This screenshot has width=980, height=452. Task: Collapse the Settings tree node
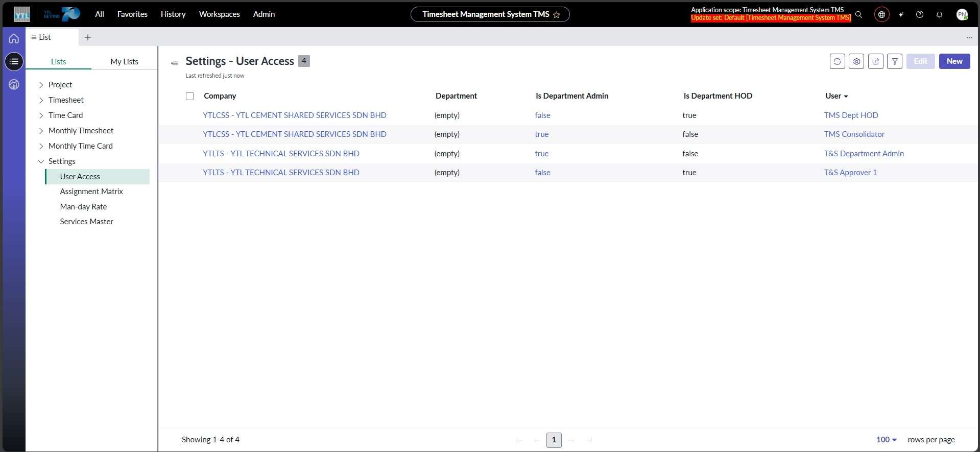click(x=41, y=161)
